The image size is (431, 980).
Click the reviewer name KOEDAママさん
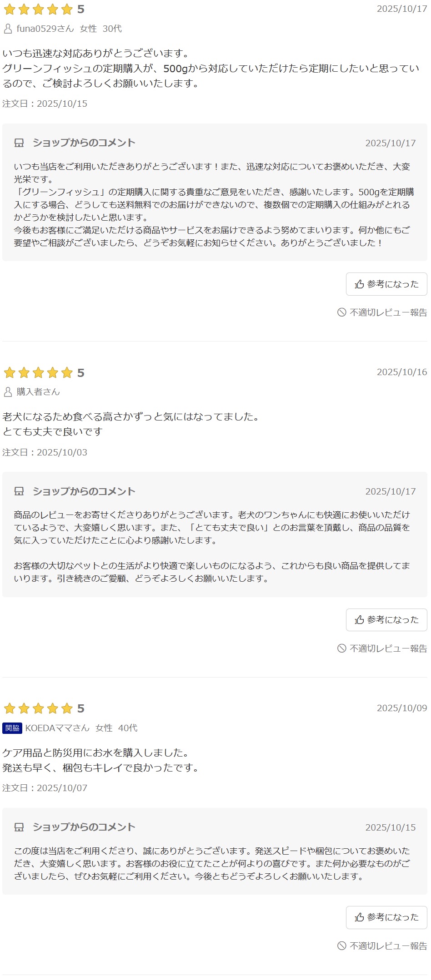57,728
